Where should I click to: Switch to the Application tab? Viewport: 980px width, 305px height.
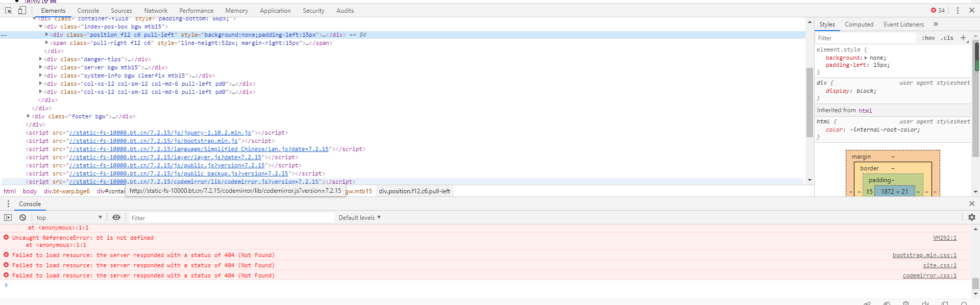pyautogui.click(x=275, y=11)
